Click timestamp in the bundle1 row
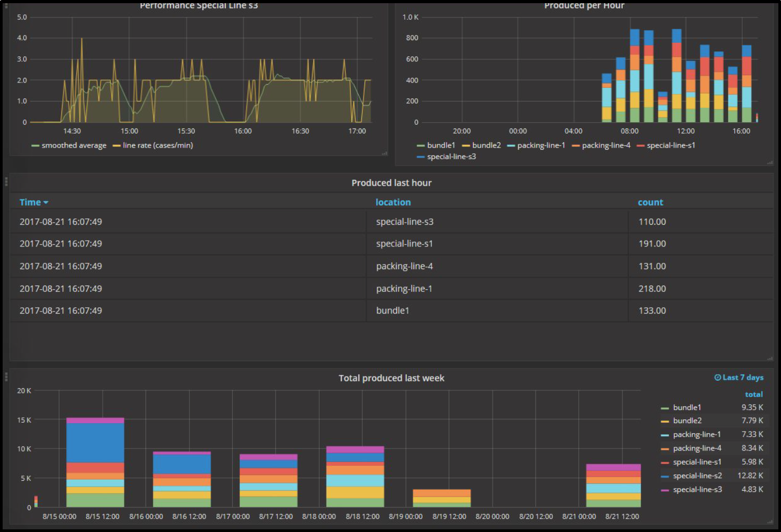The width and height of the screenshot is (781, 532). 61,311
